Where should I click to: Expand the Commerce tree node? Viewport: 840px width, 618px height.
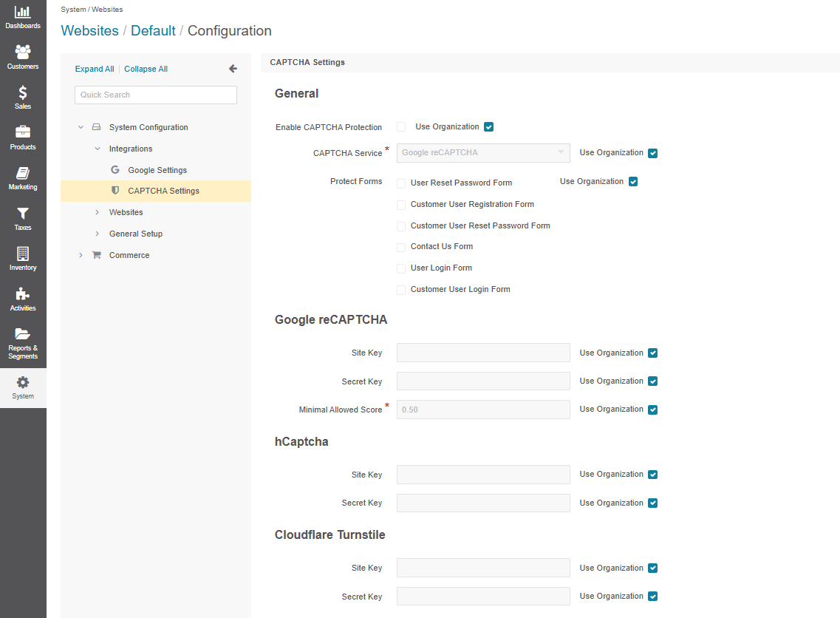pyautogui.click(x=81, y=255)
